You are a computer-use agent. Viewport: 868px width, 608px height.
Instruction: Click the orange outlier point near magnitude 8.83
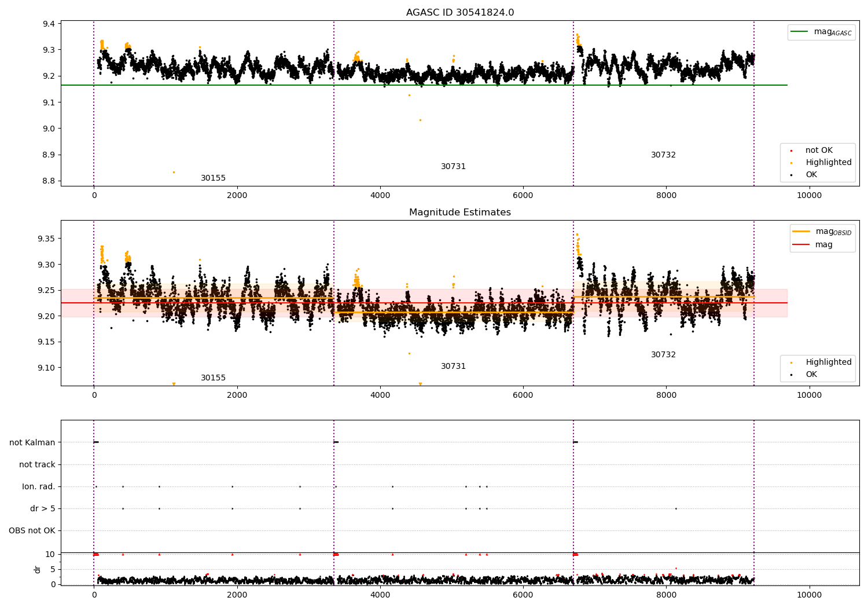[174, 172]
